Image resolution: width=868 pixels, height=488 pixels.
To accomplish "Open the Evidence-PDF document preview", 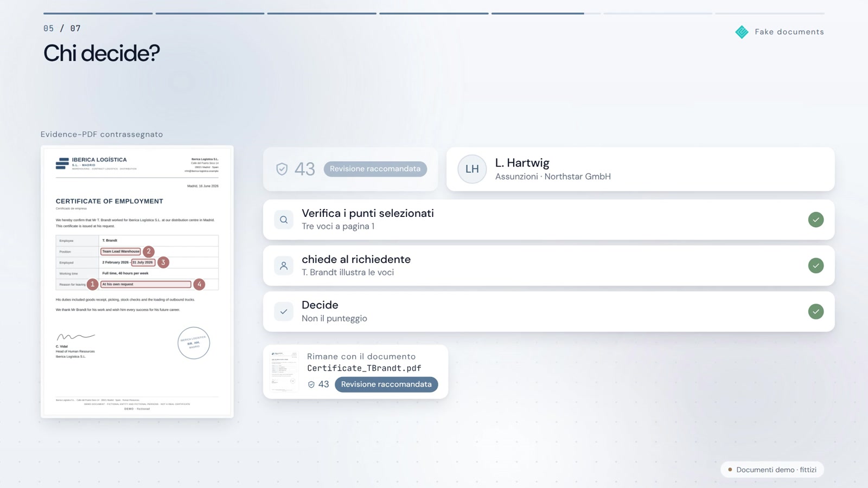I will 137,281.
